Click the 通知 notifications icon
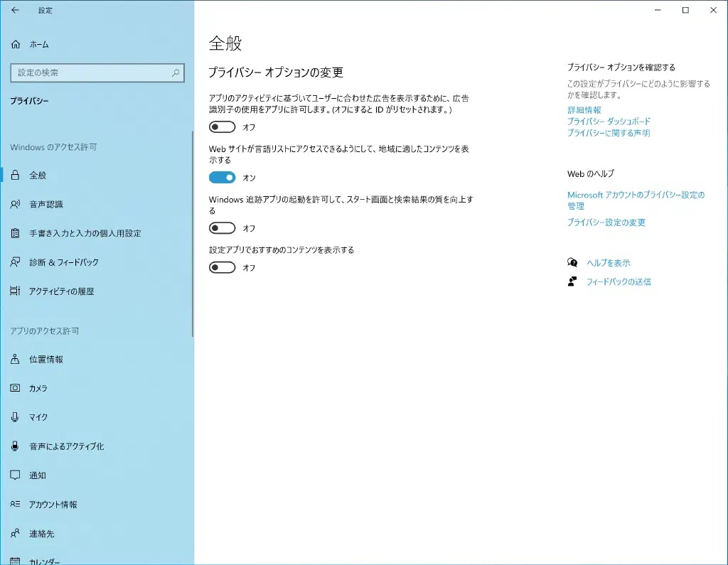 tap(16, 475)
